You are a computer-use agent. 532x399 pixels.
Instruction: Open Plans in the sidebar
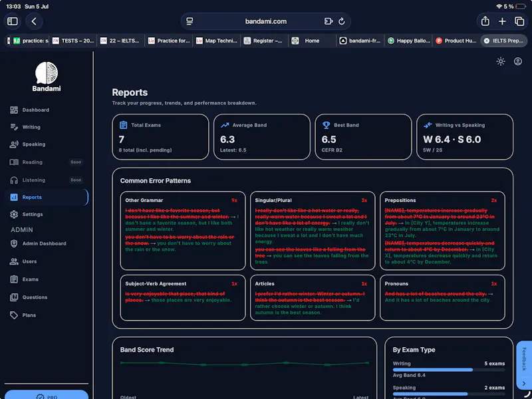(47, 315)
